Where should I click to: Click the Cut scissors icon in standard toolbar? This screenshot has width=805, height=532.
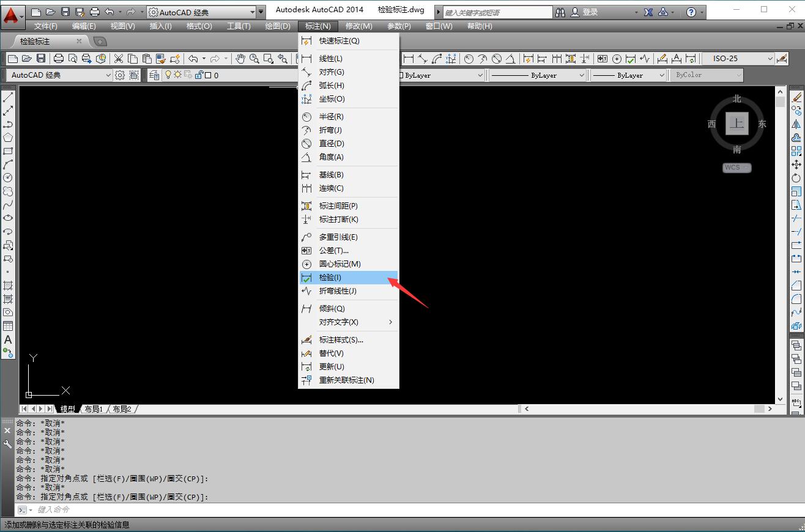119,59
